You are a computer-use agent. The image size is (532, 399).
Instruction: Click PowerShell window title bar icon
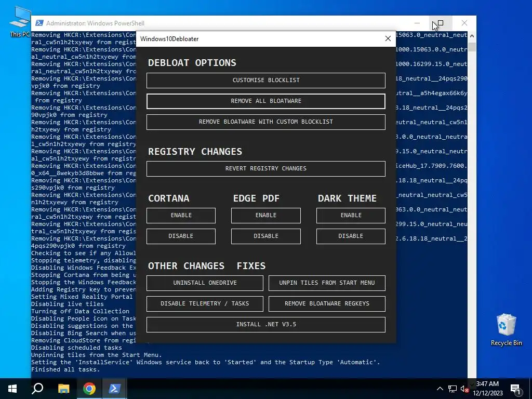[39, 23]
